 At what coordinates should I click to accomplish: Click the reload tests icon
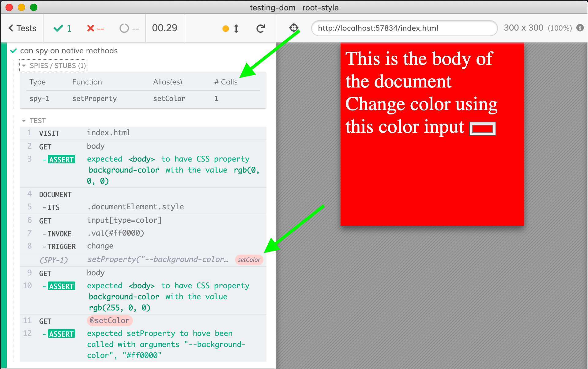click(x=260, y=28)
